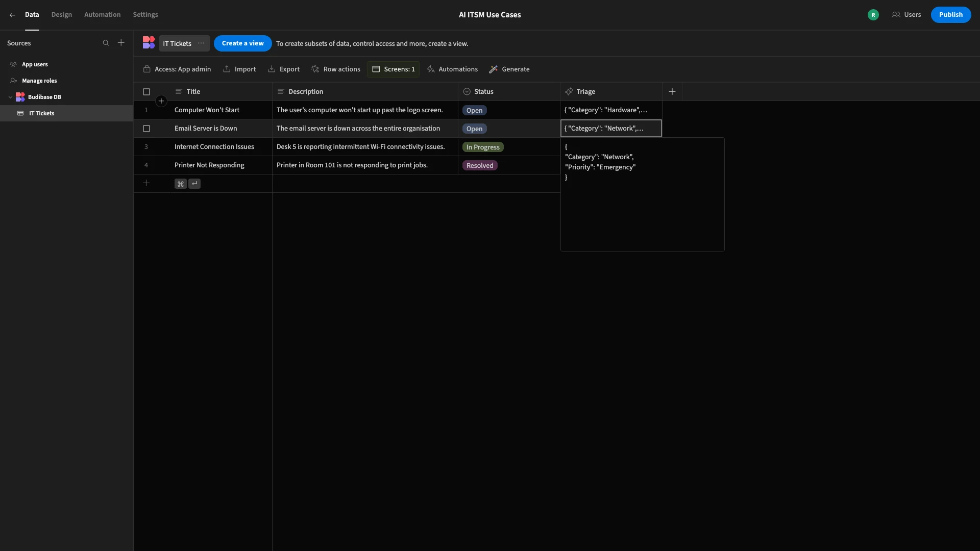Select cell "Email Server is Down"
The image size is (980, 551).
click(x=221, y=129)
